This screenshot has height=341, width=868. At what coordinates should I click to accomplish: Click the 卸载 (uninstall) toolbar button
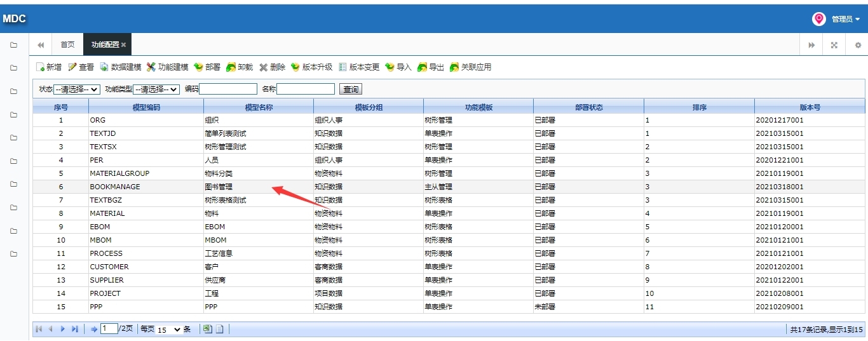(x=239, y=67)
